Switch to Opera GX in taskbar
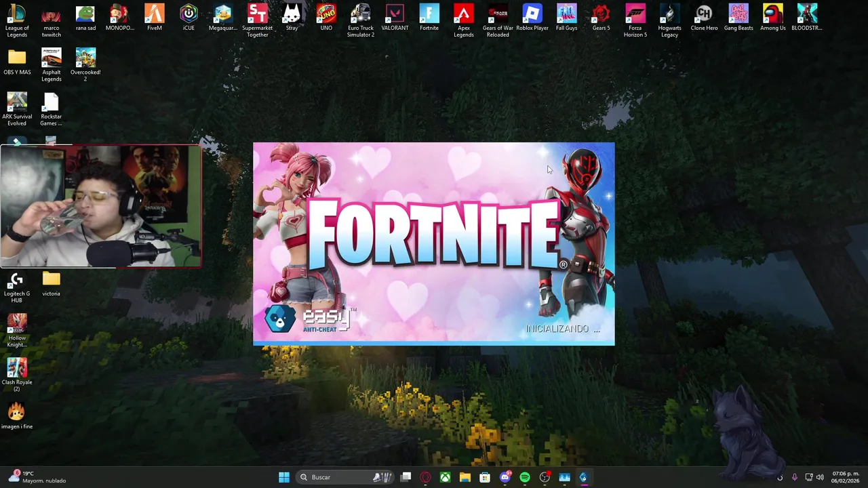868x488 pixels. coord(425,477)
